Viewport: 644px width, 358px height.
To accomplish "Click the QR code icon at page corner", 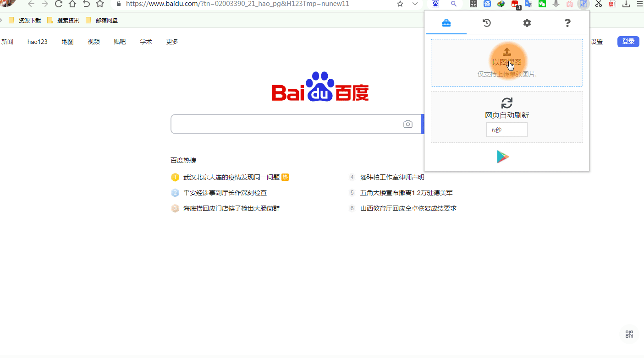I will (629, 334).
